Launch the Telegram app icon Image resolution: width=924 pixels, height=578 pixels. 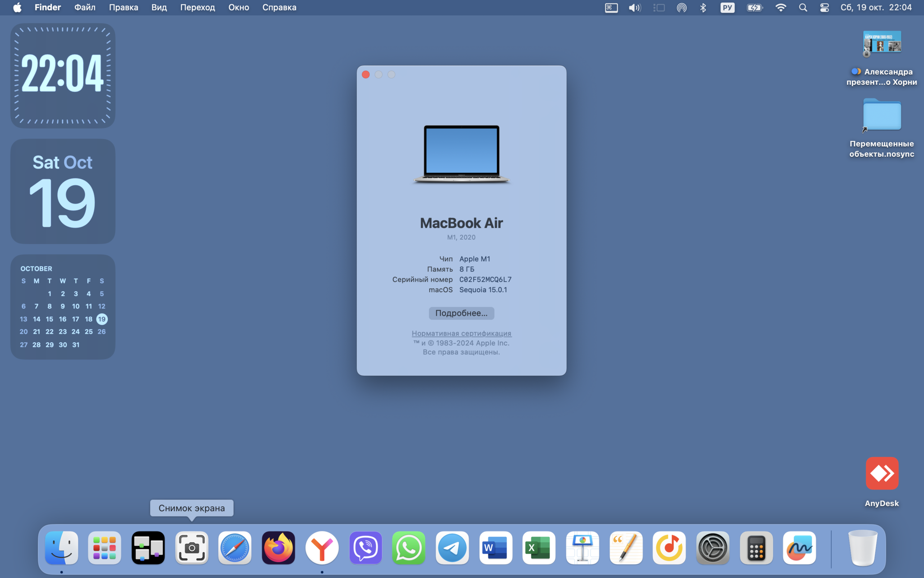coord(452,548)
